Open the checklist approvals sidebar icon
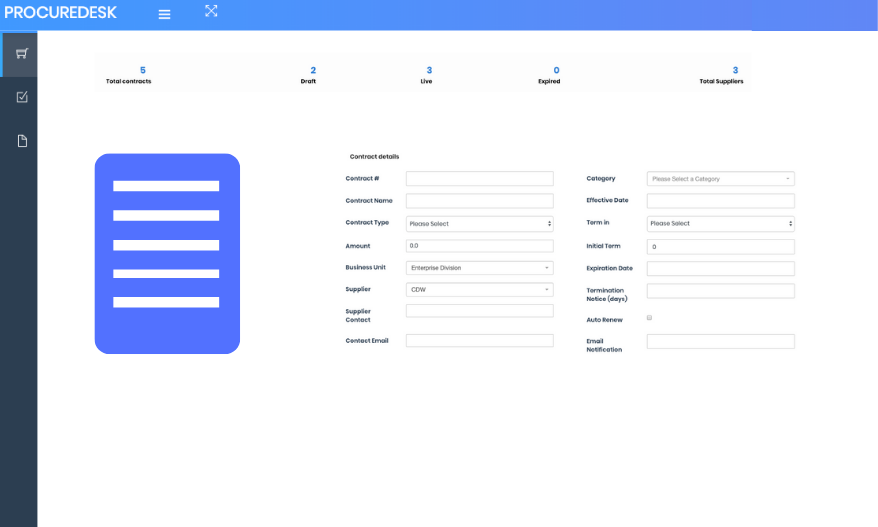 [x=22, y=97]
